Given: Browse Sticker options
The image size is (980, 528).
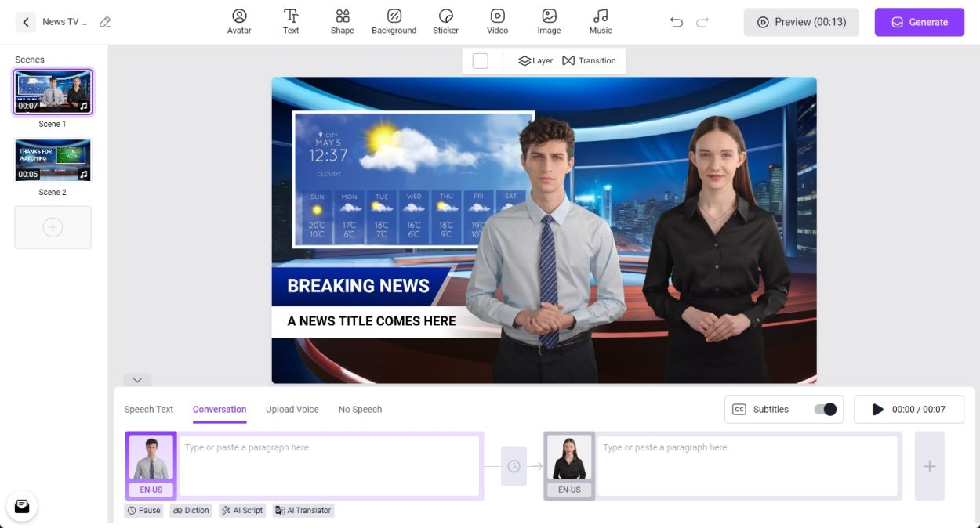Looking at the screenshot, I should (445, 21).
